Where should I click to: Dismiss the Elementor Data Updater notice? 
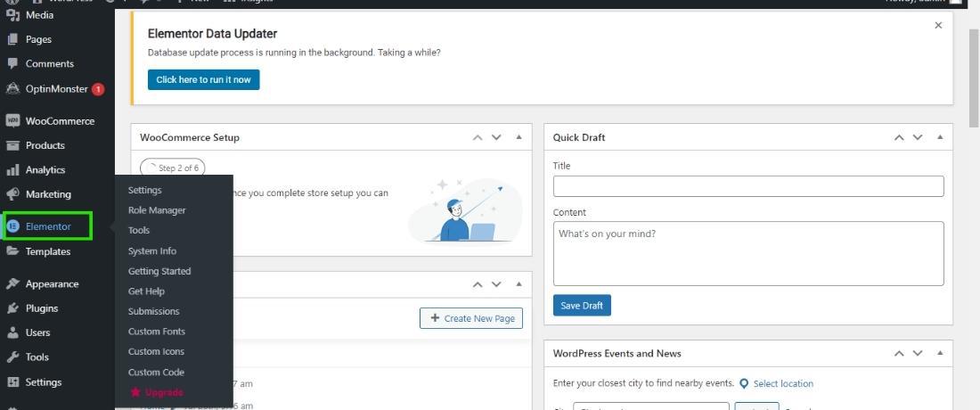938,26
